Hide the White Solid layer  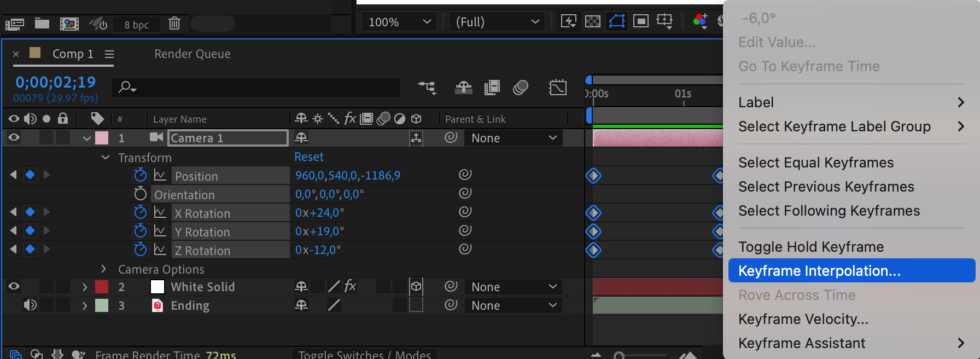[x=14, y=286]
